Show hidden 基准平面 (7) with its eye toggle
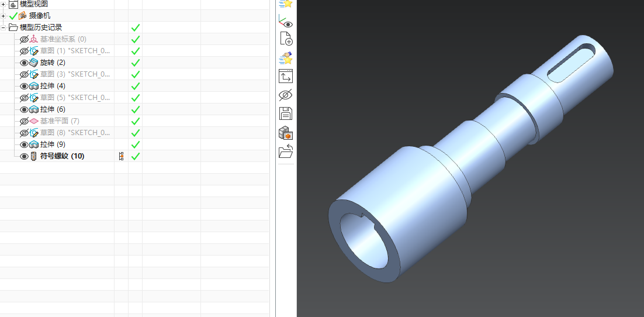 [24, 122]
